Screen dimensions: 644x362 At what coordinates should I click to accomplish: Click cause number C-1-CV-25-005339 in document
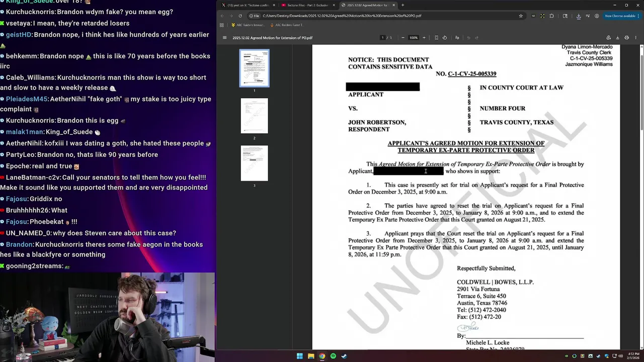tap(472, 74)
